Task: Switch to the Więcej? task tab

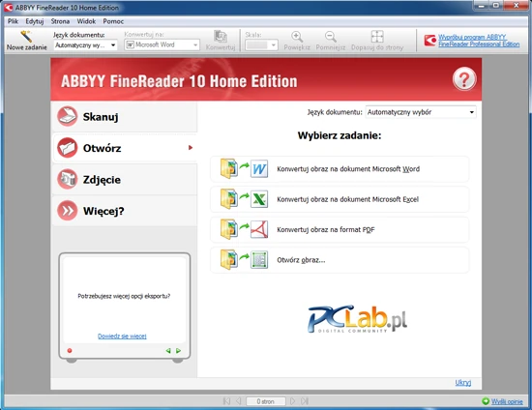Action: pos(125,211)
